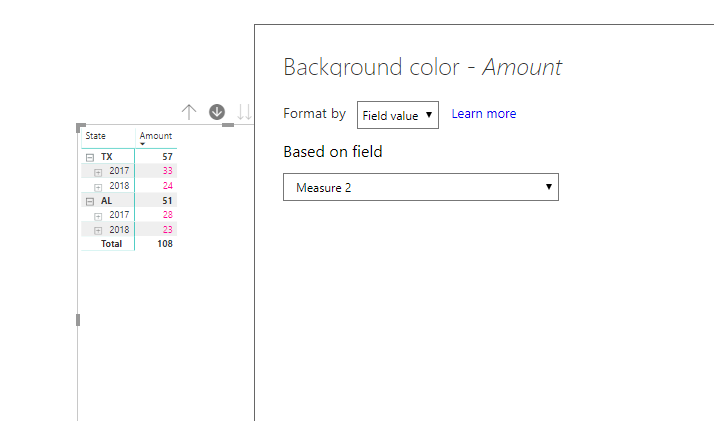
Task: Click the top-center resize handle of the matrix
Action: [x=228, y=125]
